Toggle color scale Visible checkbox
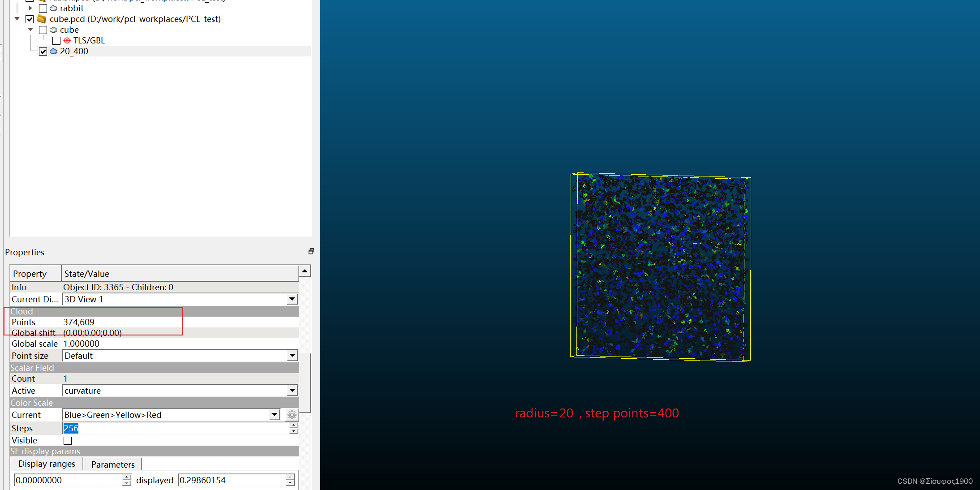The width and height of the screenshot is (980, 490). pyautogui.click(x=68, y=441)
